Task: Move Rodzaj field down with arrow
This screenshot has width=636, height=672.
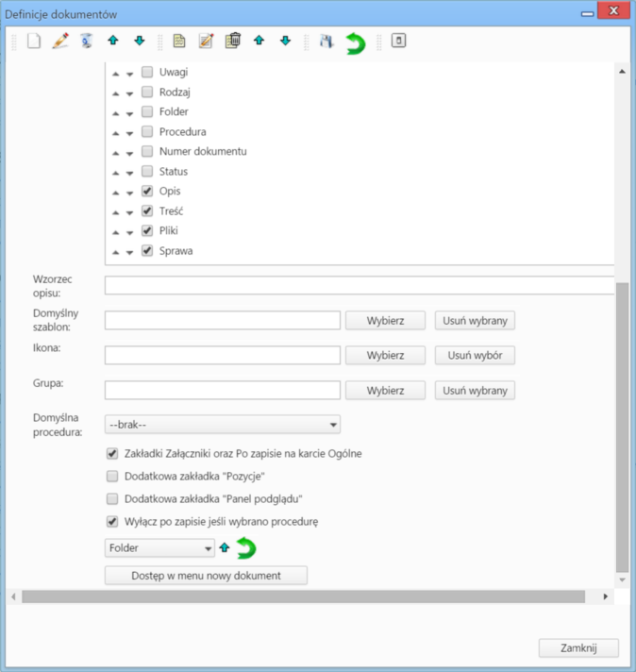Action: pos(129,93)
